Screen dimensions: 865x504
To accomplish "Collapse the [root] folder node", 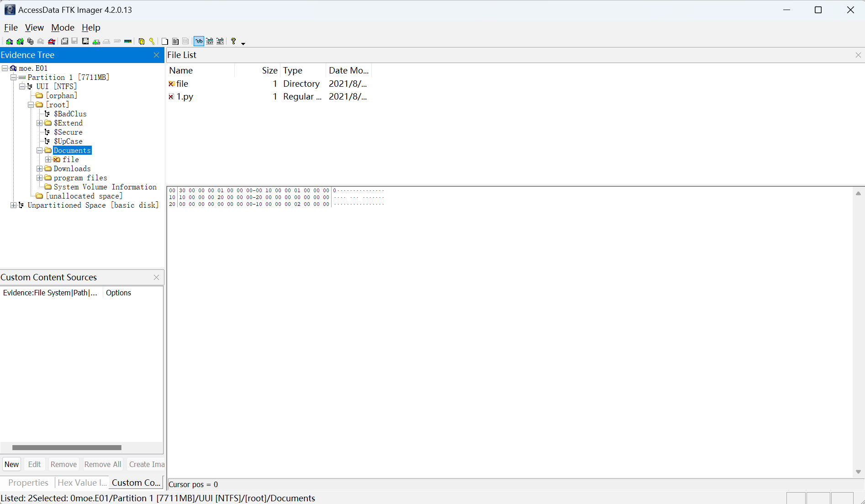I will click(x=31, y=105).
